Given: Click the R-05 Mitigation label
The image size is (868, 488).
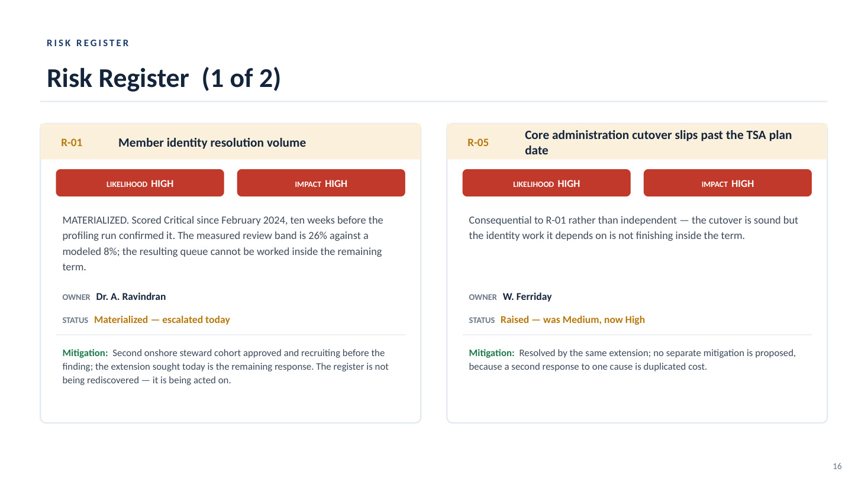Looking at the screenshot, I should (x=492, y=353).
